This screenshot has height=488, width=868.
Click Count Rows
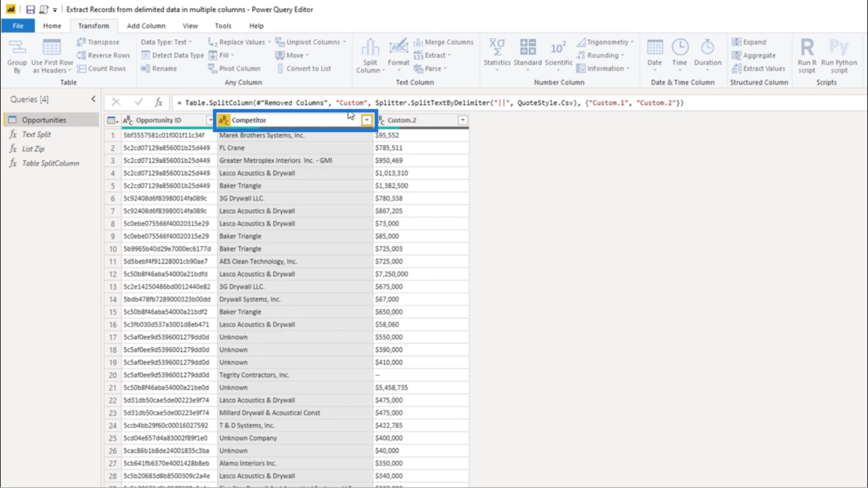tap(101, 68)
